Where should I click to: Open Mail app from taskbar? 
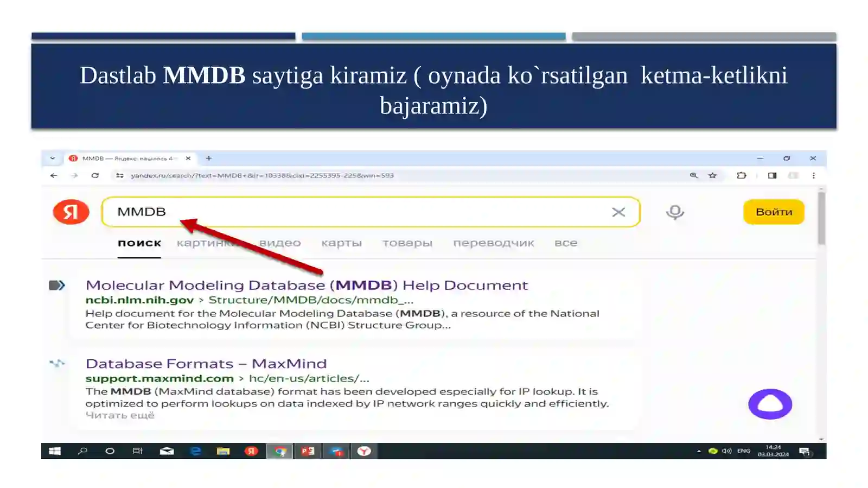coord(167,451)
